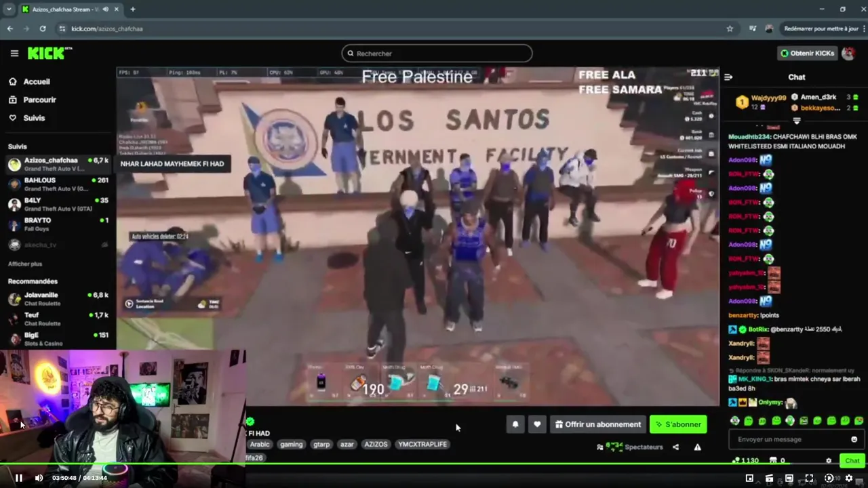Mute the browser tab audio

tap(104, 9)
